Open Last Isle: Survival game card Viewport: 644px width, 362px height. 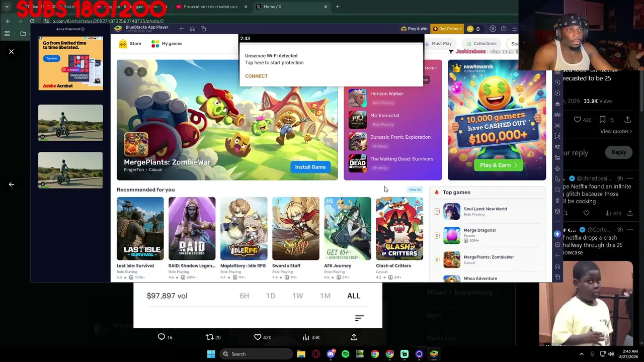(x=140, y=238)
